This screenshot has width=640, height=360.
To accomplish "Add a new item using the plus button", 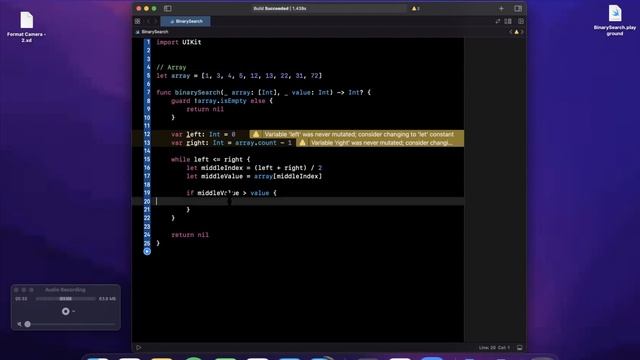I will click(501, 8).
